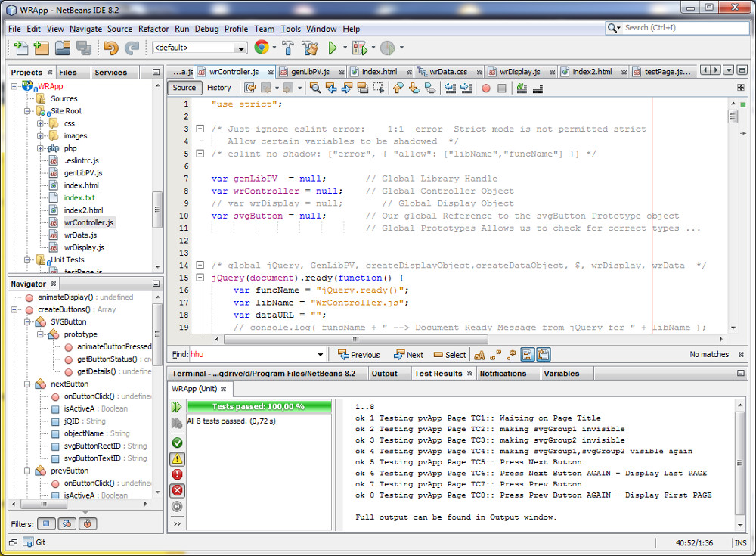Click Find Previous Occurrence editor icon
Screen dimensions: 756x556
coord(331,88)
